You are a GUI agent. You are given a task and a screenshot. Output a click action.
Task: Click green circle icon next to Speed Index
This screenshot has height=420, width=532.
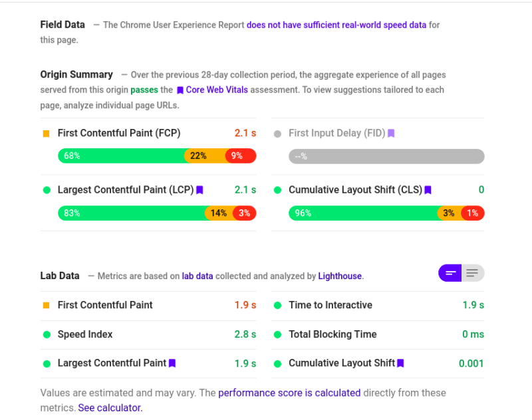47,335
